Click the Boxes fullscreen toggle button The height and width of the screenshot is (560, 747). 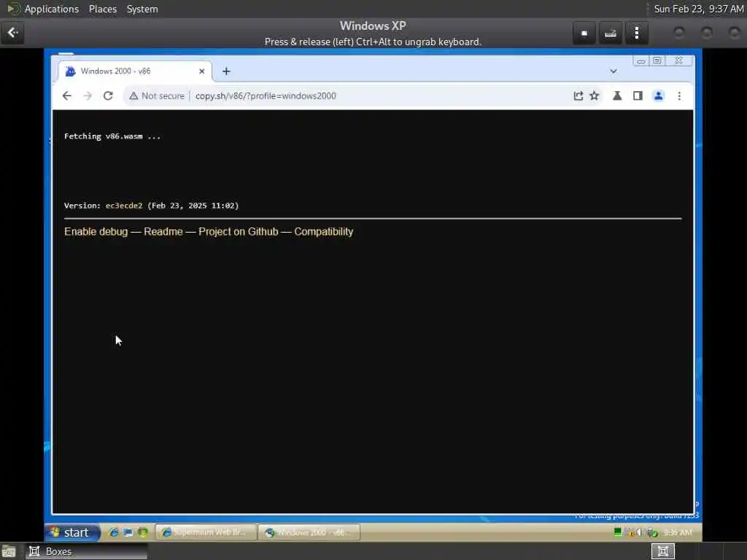584,33
